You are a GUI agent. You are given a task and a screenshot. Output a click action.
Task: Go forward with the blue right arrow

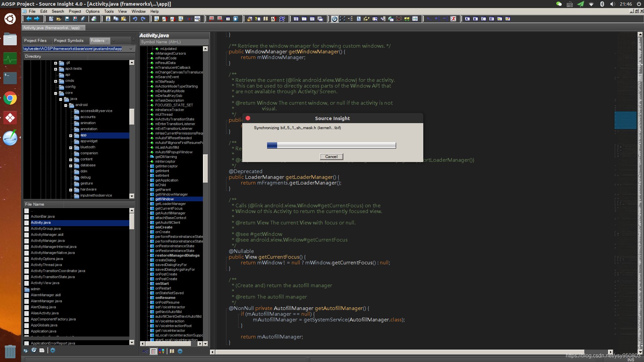click(37, 19)
